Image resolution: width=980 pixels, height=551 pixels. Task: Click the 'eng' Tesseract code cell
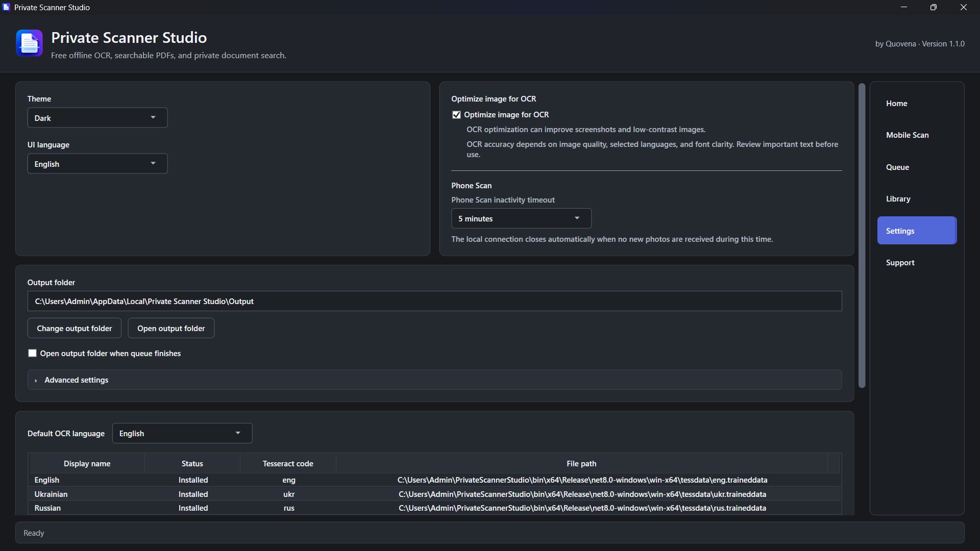289,480
